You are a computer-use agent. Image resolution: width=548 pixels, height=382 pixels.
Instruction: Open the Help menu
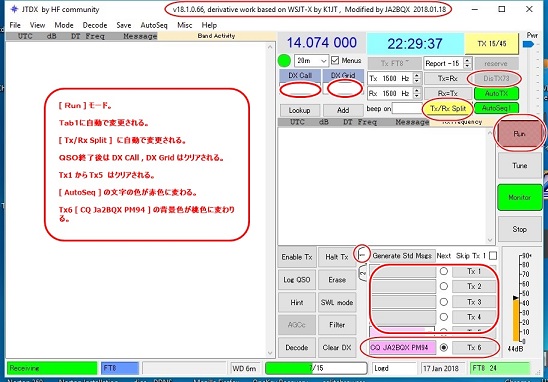coord(209,25)
